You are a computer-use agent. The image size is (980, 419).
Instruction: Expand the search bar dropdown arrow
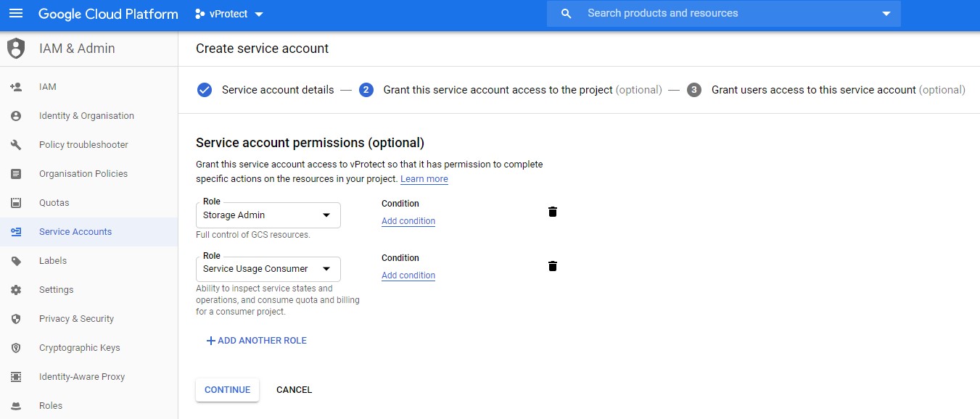(886, 14)
